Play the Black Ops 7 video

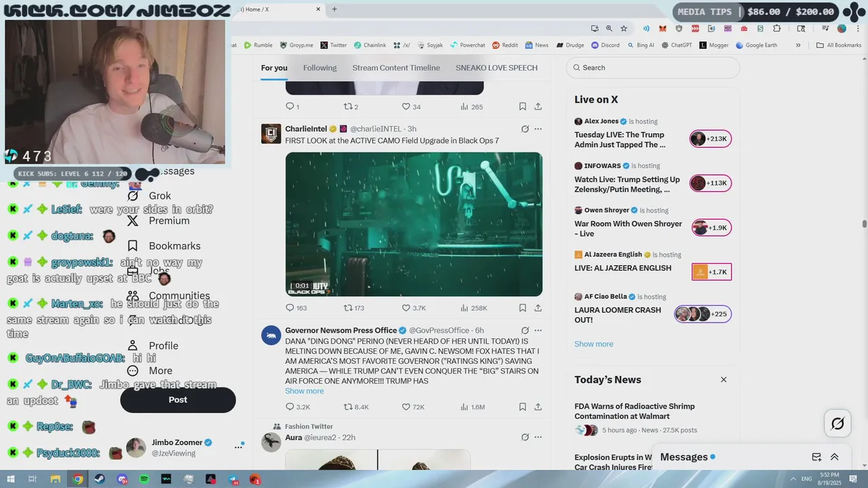414,224
